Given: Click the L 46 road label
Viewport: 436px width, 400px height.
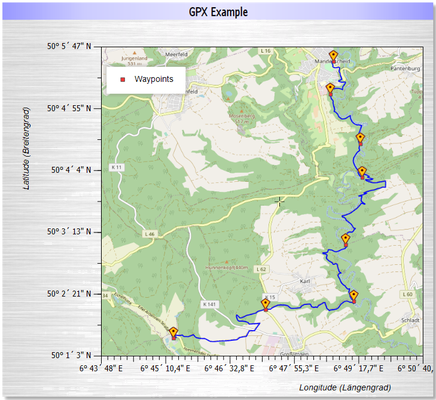Looking at the screenshot, I should (150, 234).
